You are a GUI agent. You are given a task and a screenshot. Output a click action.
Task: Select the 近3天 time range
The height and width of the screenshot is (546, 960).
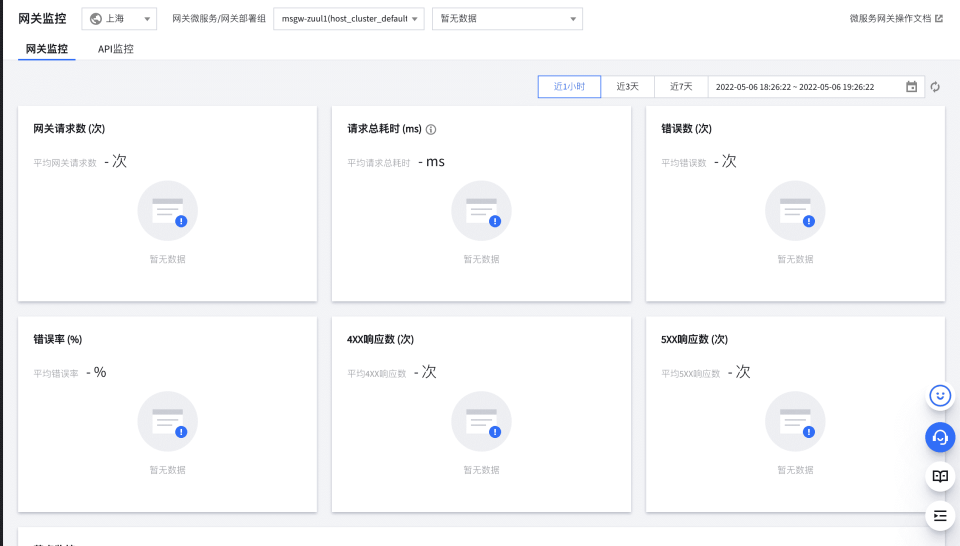tap(627, 87)
